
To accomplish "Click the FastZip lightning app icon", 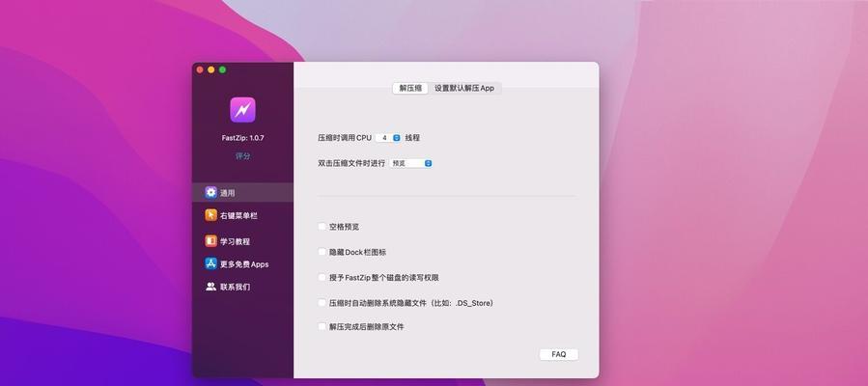I will pos(242,109).
